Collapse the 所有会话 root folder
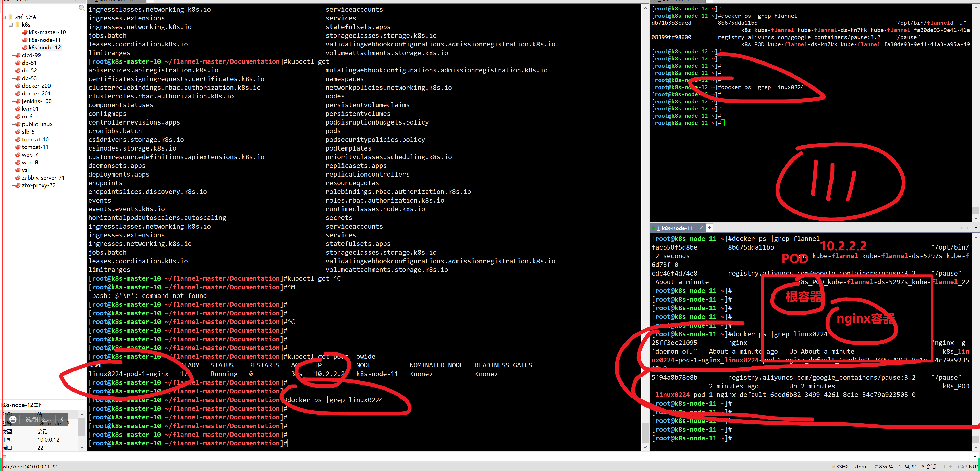The image size is (980, 471). pos(4,17)
